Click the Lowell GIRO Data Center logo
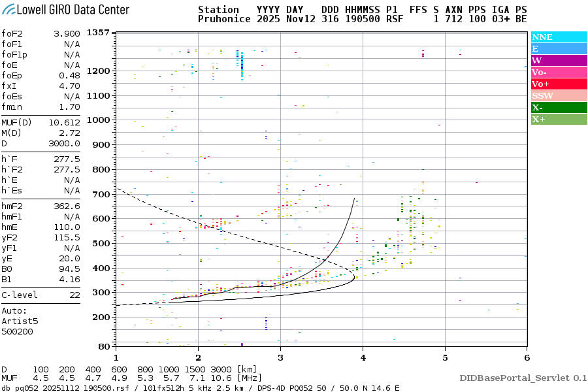Viewport: 588px width, 392px height. (x=65, y=10)
